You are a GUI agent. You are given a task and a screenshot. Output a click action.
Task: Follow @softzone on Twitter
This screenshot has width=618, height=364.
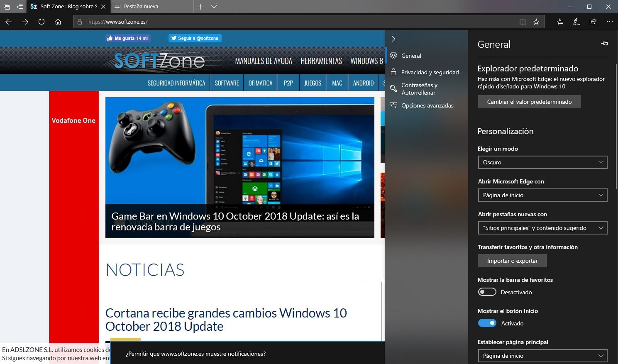tap(195, 38)
